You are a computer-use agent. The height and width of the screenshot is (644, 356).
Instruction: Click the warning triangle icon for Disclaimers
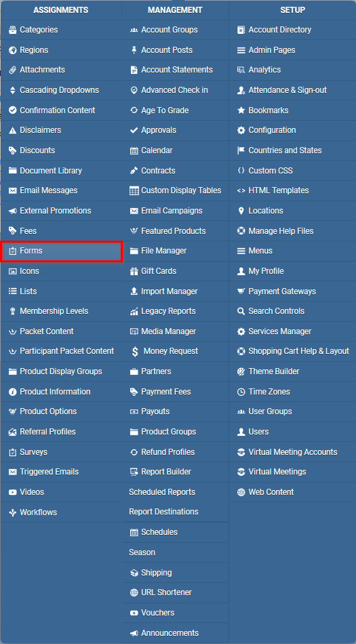[x=12, y=131]
